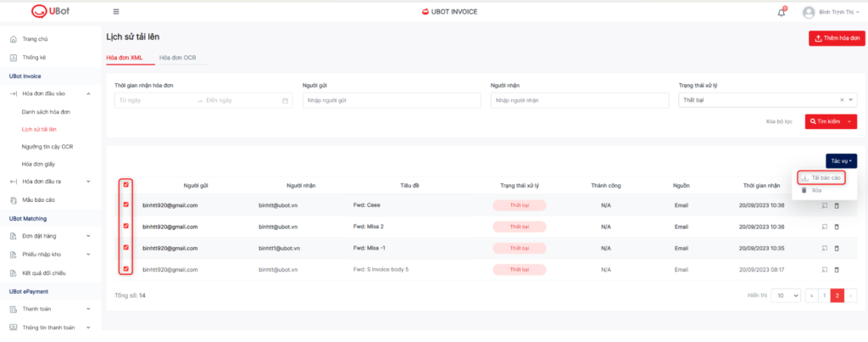Open the Hiển thị page size dropdown
Viewport: 868px width, 342px height.
(x=786, y=296)
